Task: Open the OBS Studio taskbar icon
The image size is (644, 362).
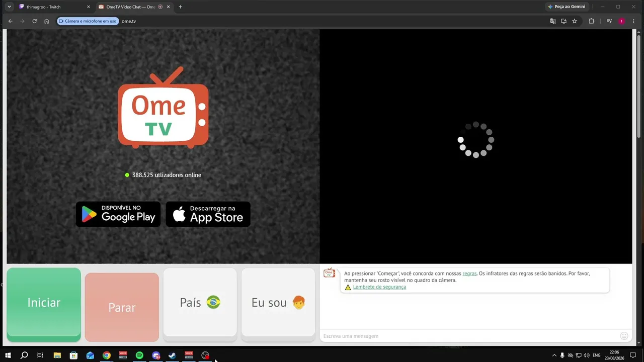Action: pos(205,355)
